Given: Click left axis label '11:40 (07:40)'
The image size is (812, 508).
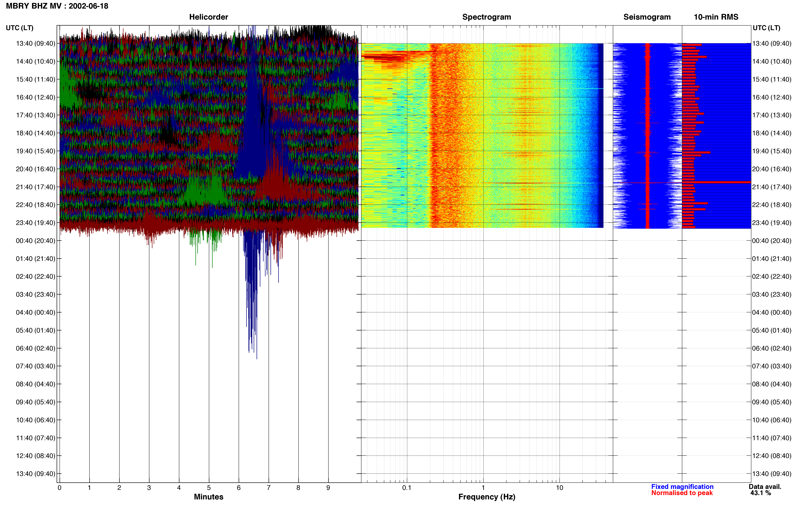Looking at the screenshot, I should (36, 438).
